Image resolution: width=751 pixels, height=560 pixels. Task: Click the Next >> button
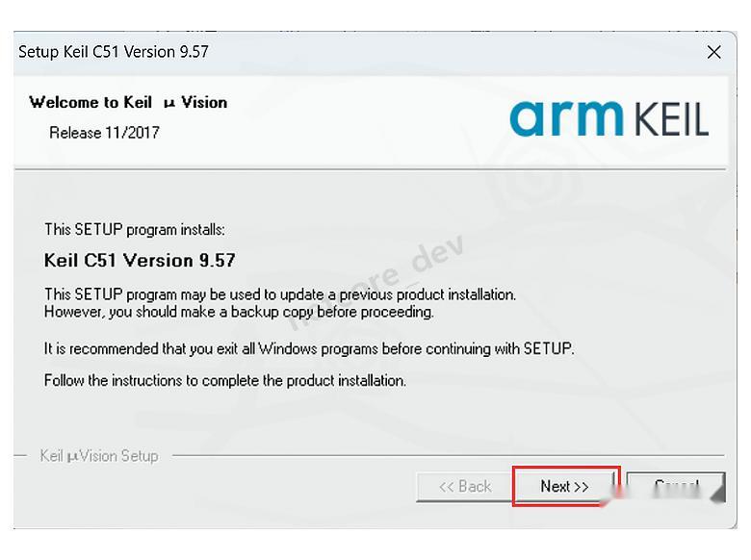click(x=564, y=486)
